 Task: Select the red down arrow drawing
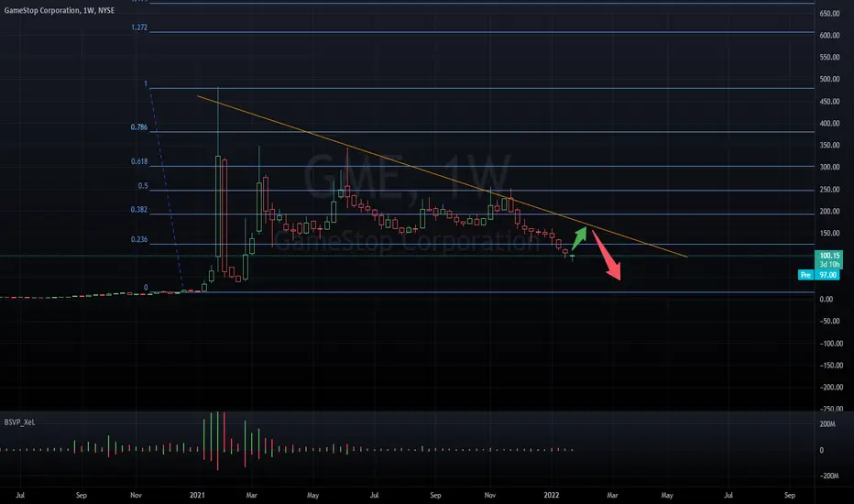click(607, 256)
